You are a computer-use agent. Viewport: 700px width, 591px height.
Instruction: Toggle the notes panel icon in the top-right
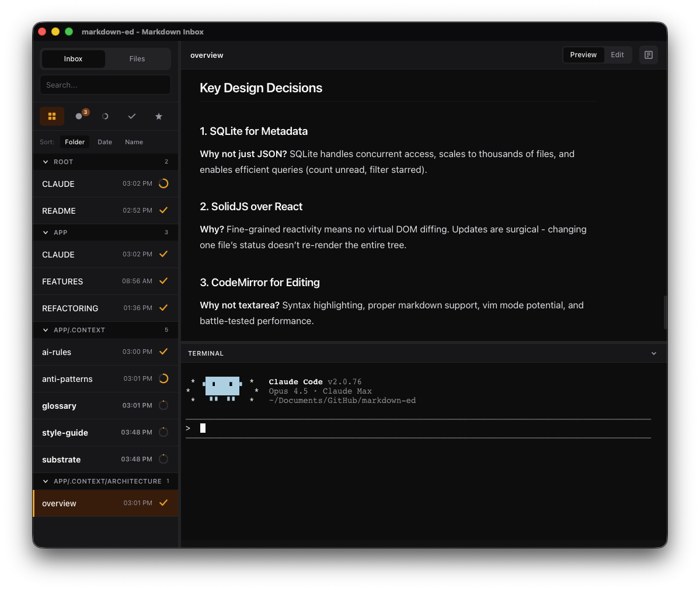pos(648,54)
